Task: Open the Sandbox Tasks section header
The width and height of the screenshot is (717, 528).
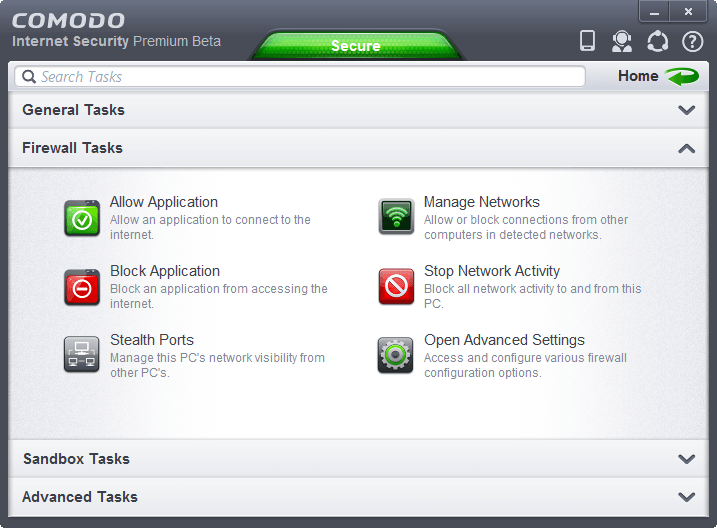Action: [358, 459]
